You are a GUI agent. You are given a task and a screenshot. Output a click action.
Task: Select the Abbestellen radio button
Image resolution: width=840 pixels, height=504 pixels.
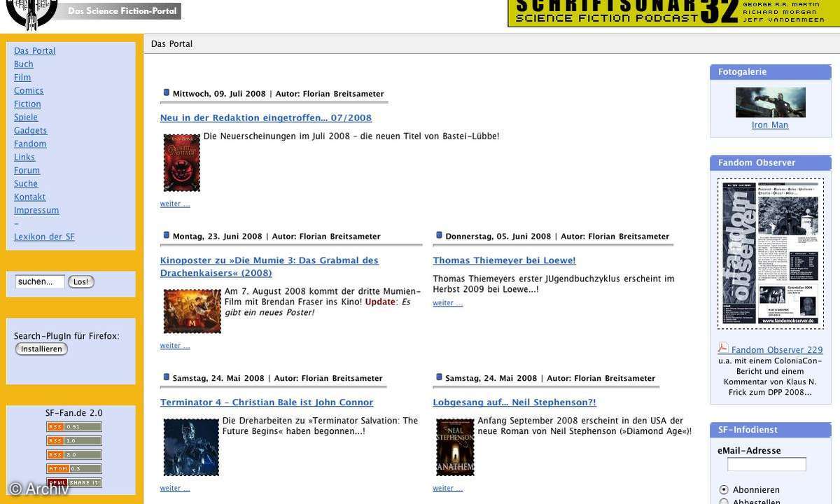pyautogui.click(x=724, y=502)
